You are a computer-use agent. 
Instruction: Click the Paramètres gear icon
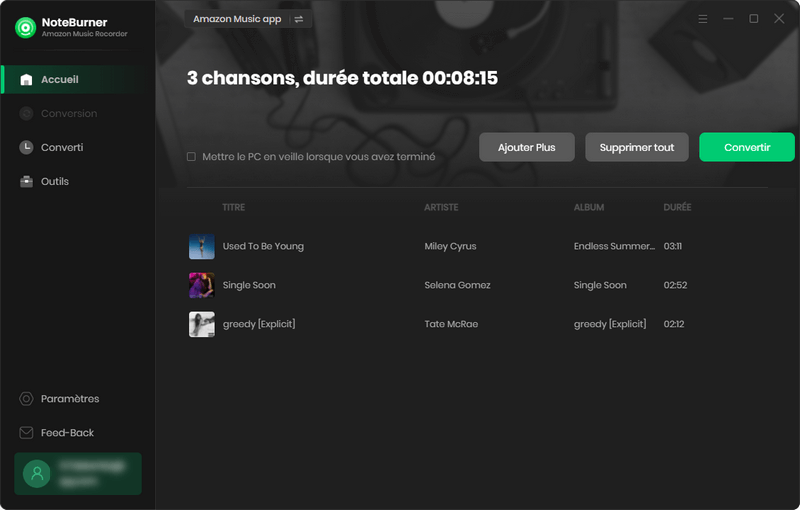click(x=26, y=399)
